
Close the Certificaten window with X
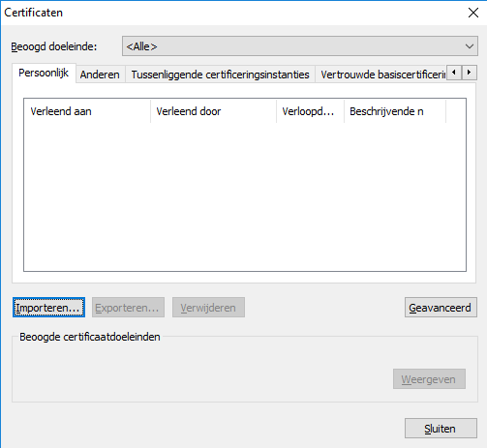(473, 13)
